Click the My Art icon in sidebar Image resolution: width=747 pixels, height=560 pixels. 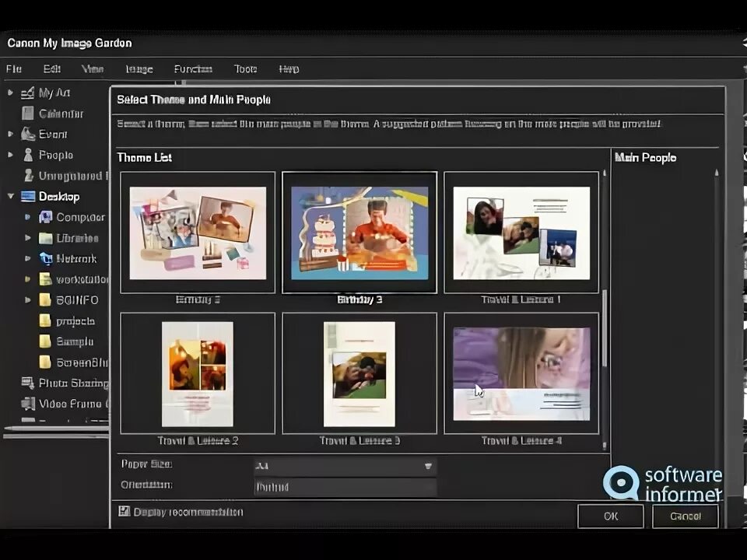coord(28,93)
